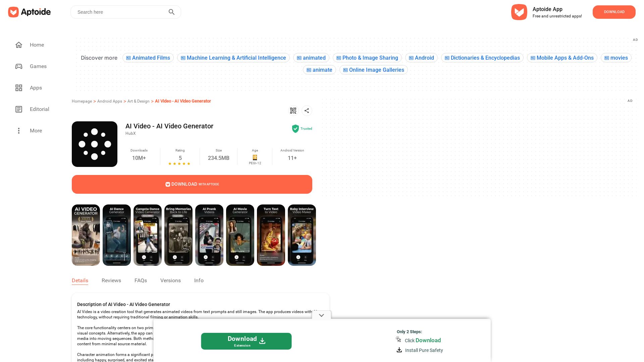The image size is (644, 362).
Task: Click the green Download link in steps
Action: pyautogui.click(x=428, y=340)
